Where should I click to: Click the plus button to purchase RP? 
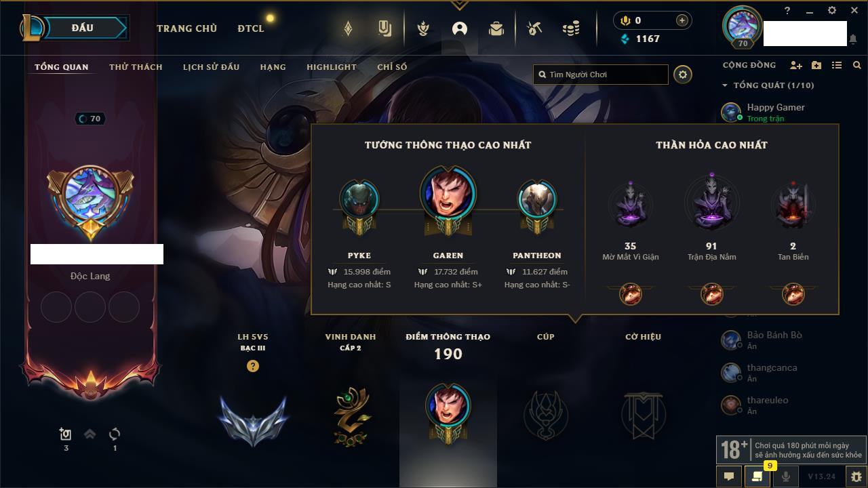click(x=682, y=20)
